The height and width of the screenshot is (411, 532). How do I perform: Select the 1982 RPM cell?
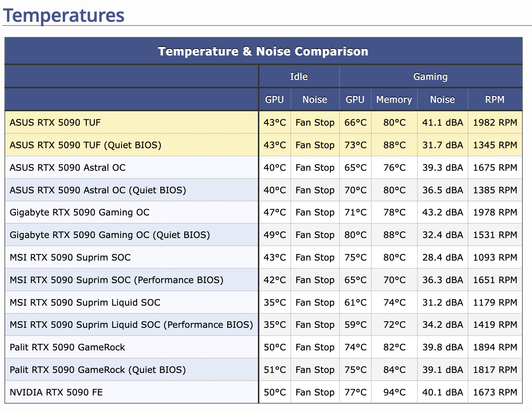click(495, 122)
